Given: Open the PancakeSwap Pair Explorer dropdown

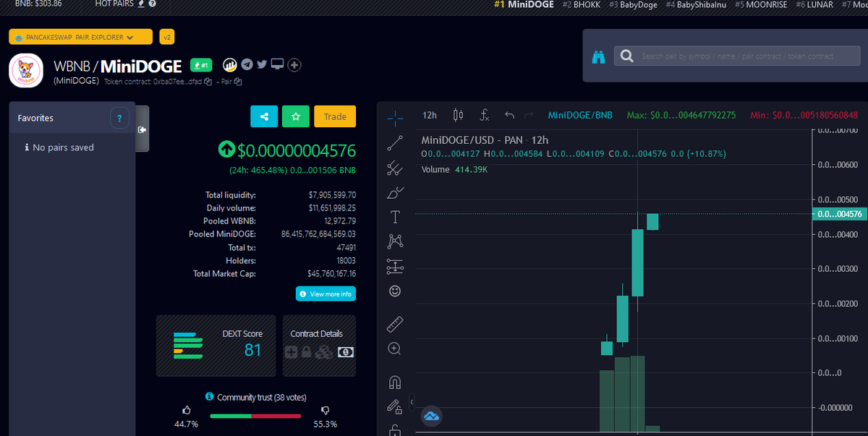Looking at the screenshot, I should (81, 37).
